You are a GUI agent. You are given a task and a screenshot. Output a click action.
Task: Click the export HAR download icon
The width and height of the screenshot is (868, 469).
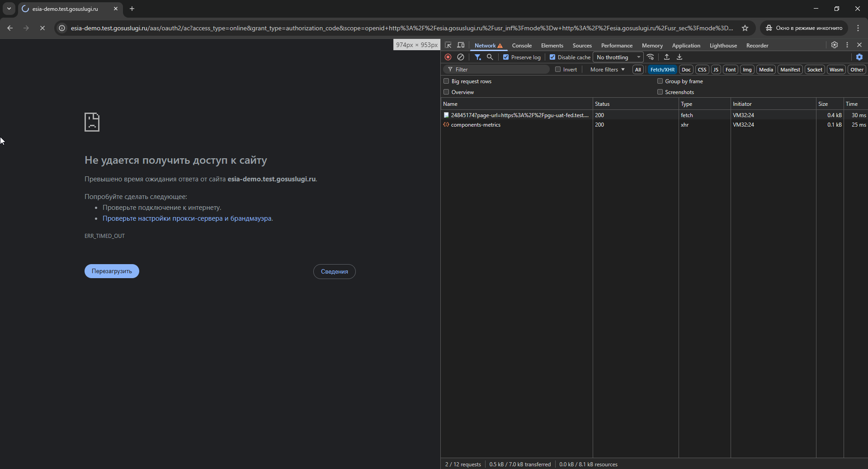[679, 57]
